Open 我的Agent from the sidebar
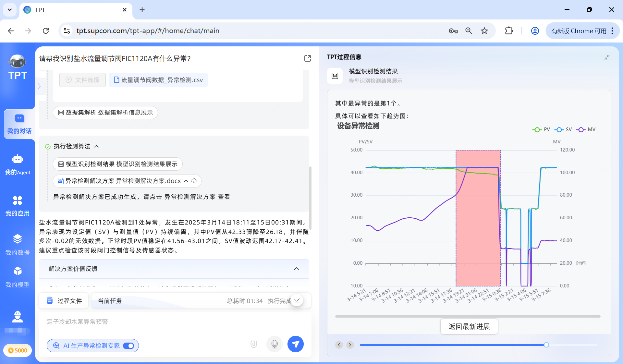The width and height of the screenshot is (623, 364). (x=18, y=164)
